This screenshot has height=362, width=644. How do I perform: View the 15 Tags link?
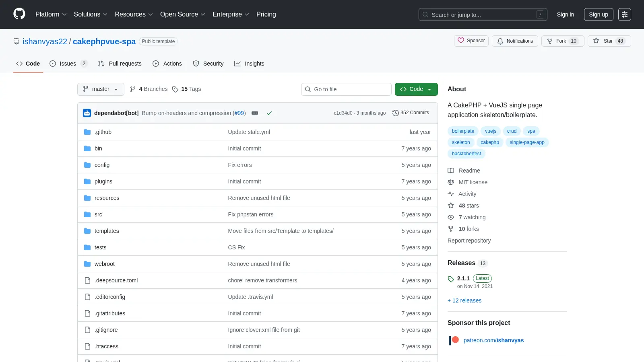click(186, 89)
